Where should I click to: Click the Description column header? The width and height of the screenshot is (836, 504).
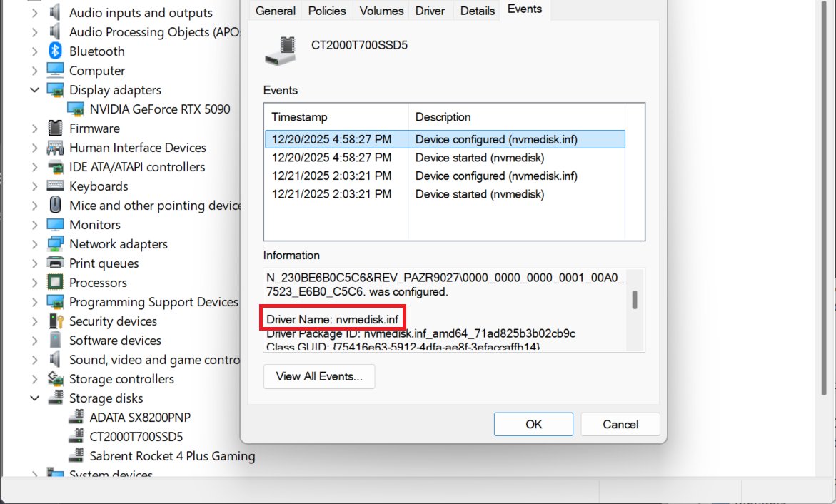click(x=517, y=117)
